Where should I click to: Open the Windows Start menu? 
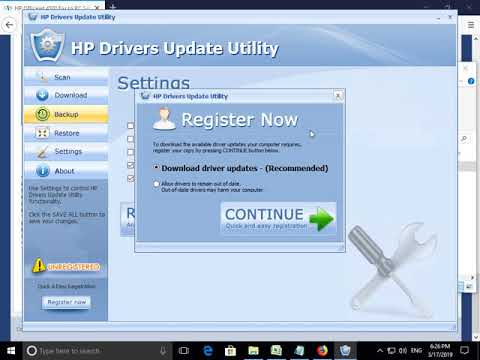[x=11, y=351]
